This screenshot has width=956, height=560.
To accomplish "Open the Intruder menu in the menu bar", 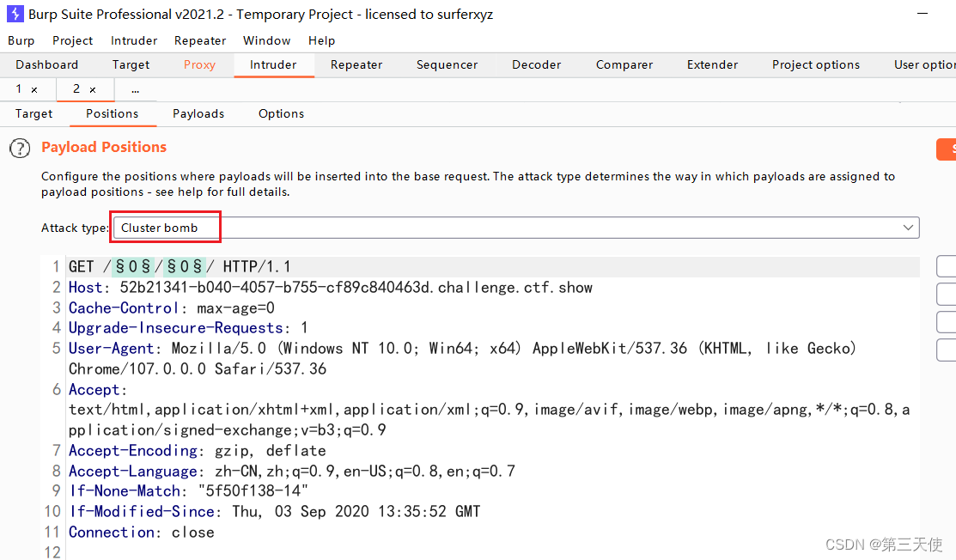I will pos(134,41).
